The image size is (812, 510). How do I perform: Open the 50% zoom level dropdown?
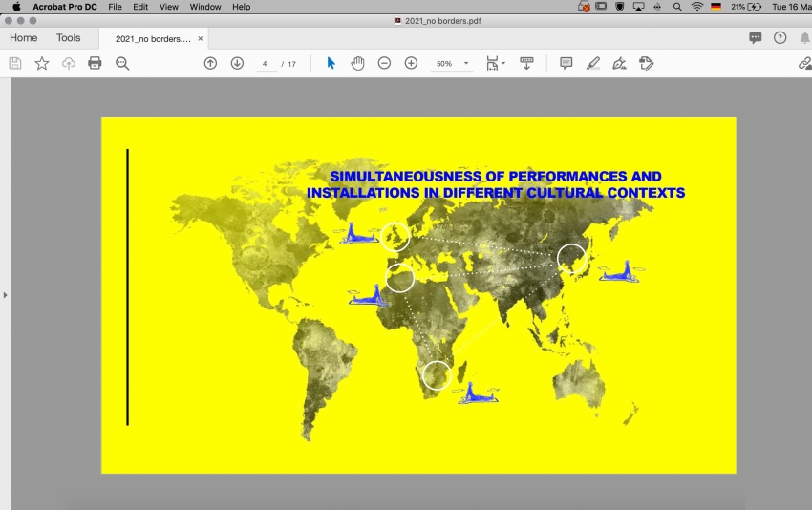pos(466,64)
